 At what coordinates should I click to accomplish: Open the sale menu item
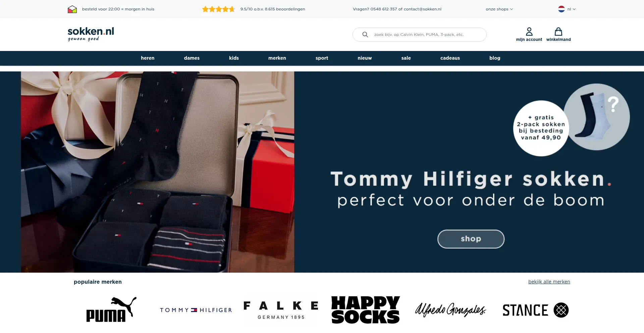(x=406, y=58)
